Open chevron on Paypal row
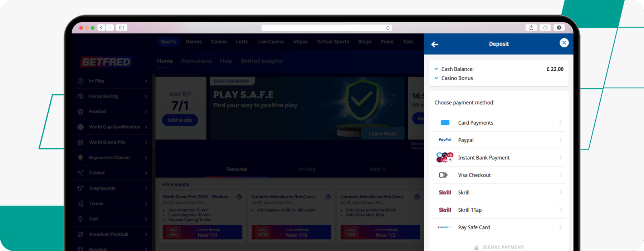This screenshot has height=251, width=644. click(561, 140)
